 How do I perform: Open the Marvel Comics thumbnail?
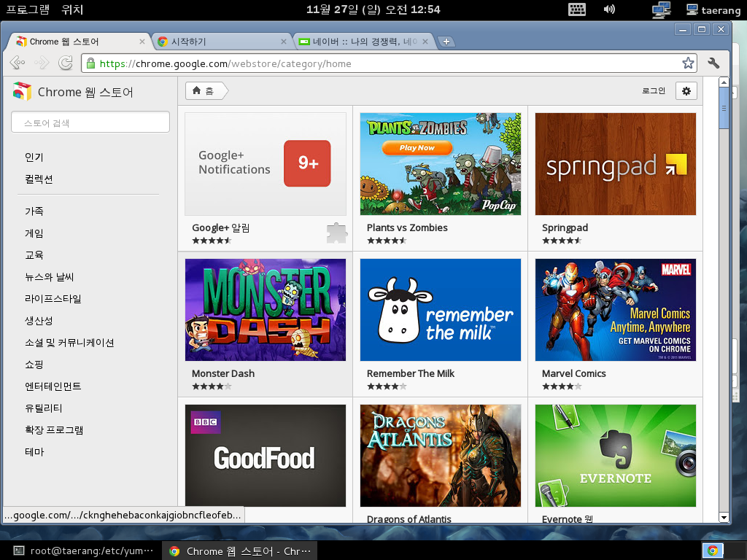616,309
